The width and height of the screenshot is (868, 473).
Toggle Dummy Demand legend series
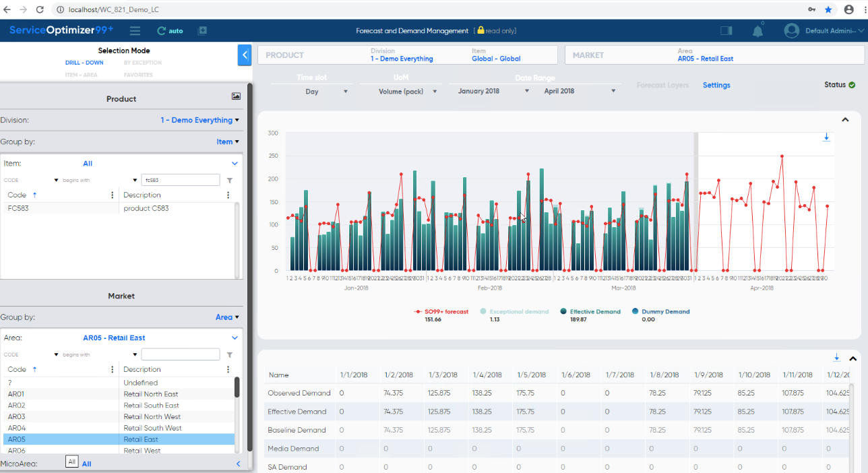click(661, 312)
